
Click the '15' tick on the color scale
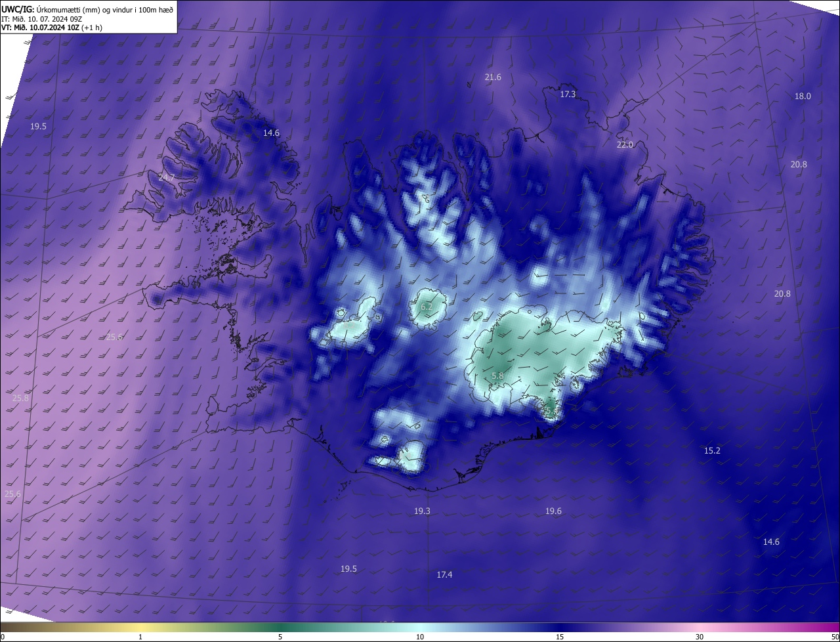pyautogui.click(x=560, y=637)
